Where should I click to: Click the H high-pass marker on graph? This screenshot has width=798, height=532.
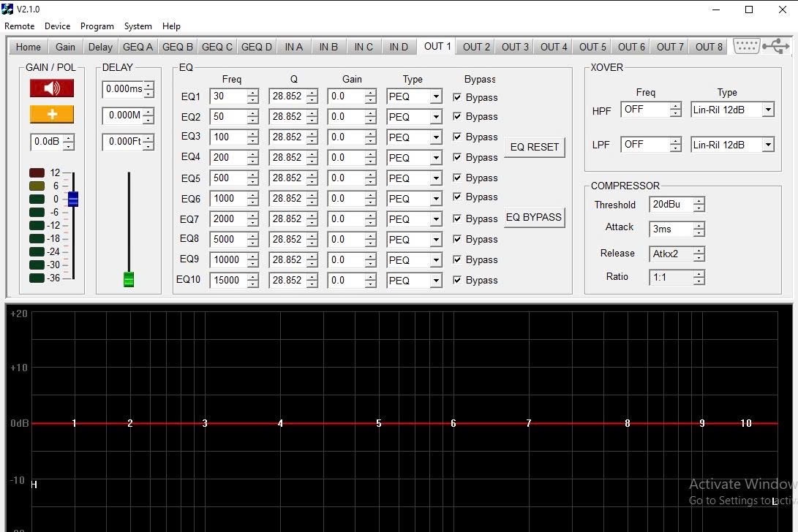point(34,484)
